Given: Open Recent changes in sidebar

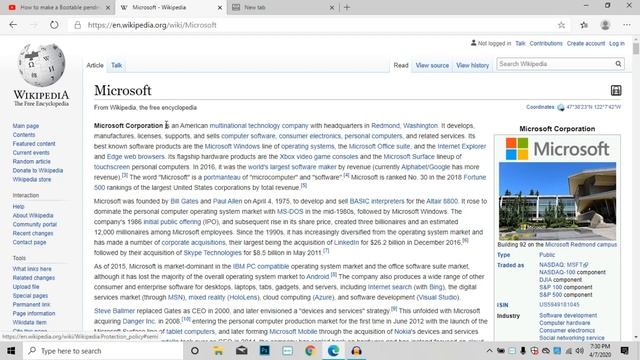Looking at the screenshot, I should coord(33,233).
